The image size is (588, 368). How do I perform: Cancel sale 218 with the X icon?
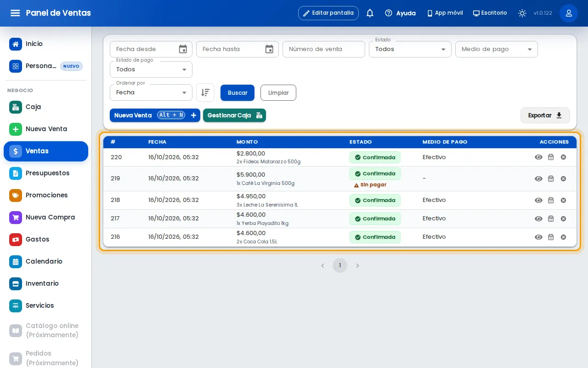tap(563, 201)
